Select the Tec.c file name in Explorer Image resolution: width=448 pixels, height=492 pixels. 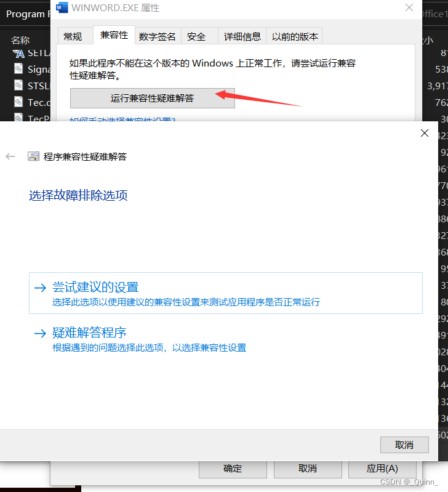click(x=39, y=102)
